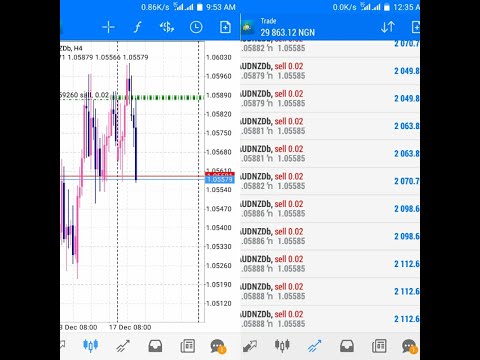Image resolution: width=480 pixels, height=360 pixels.
Task: Tap the 1.06030 price axis label
Action: tap(219, 57)
